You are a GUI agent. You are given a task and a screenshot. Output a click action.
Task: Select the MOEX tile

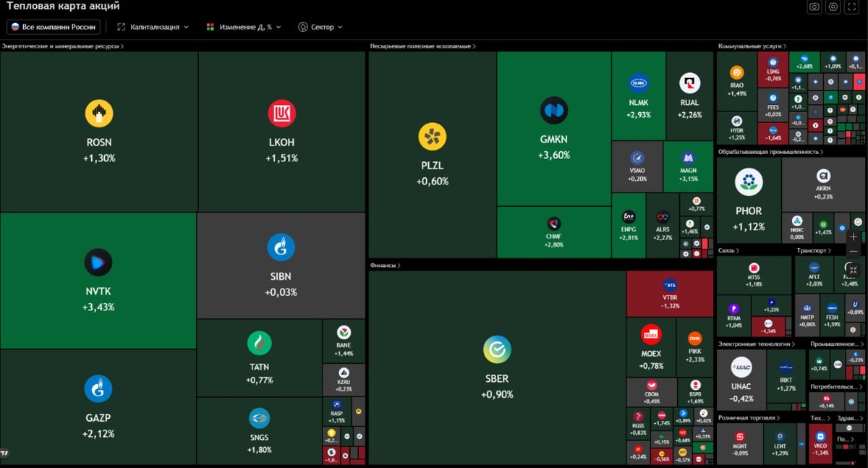(651, 346)
